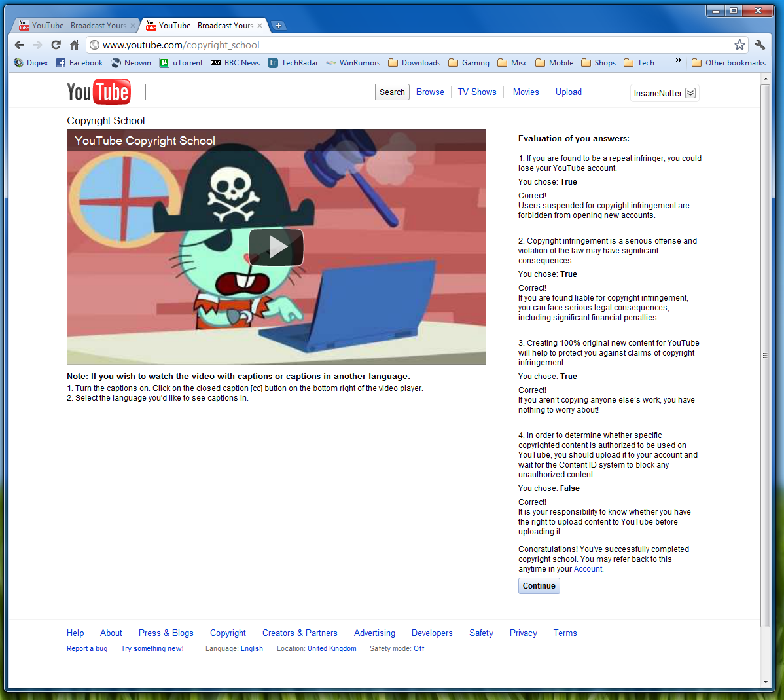
Task: Go back using the browser back arrow
Action: (x=19, y=45)
